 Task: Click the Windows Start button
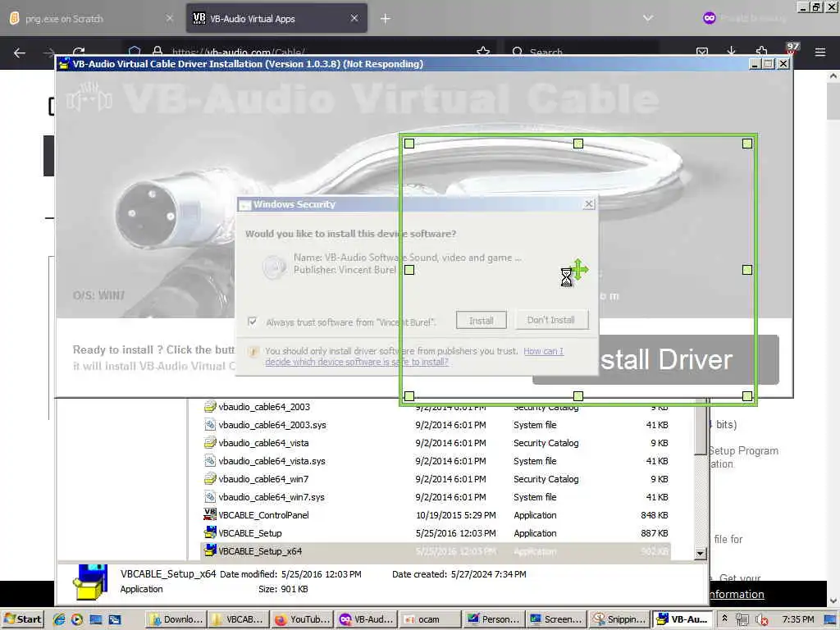point(23,619)
